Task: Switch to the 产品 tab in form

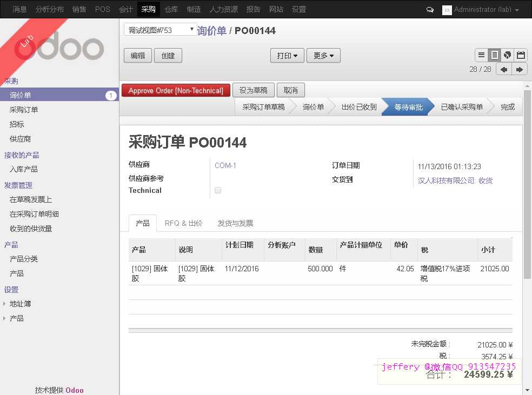Action: [x=143, y=223]
